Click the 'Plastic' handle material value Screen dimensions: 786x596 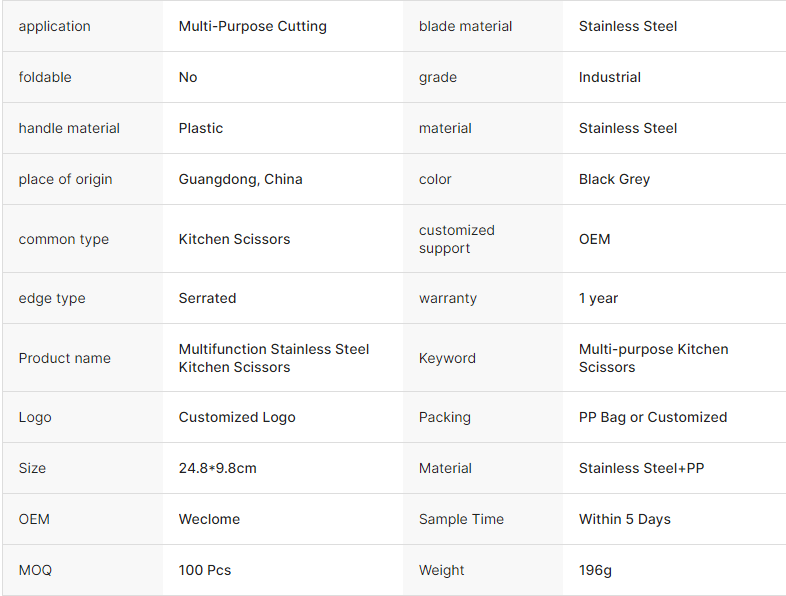pos(200,128)
